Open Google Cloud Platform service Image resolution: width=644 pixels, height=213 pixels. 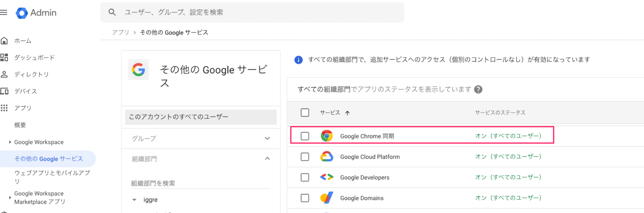point(370,157)
